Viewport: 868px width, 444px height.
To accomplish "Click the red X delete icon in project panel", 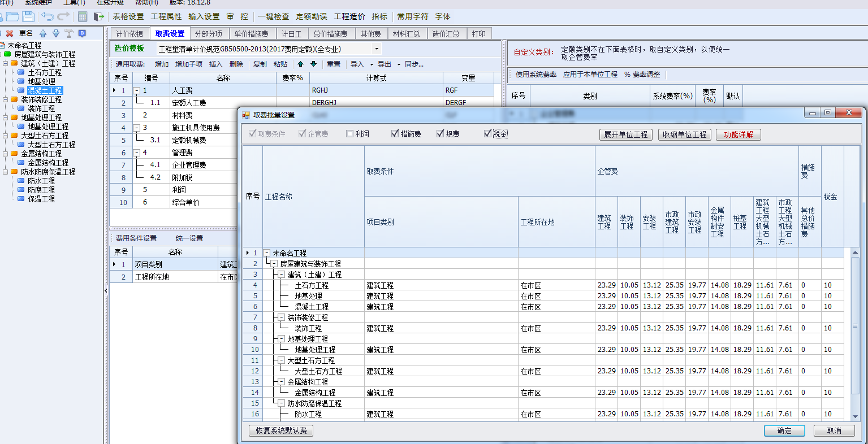I will 10,33.
